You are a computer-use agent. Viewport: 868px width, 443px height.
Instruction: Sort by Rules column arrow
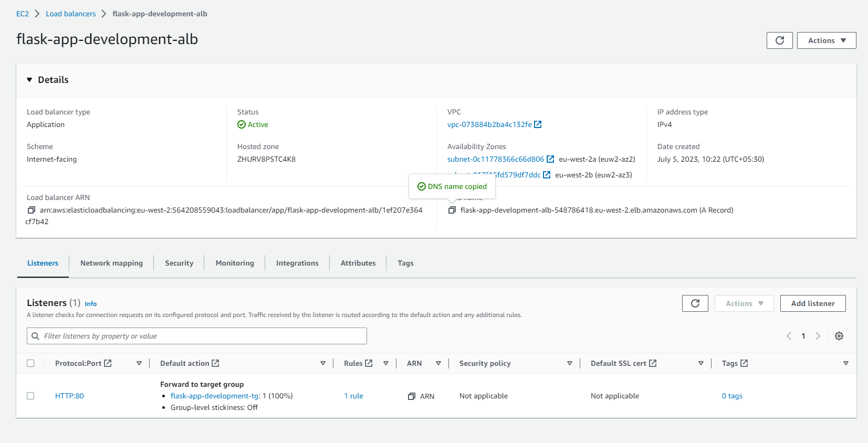pyautogui.click(x=386, y=363)
